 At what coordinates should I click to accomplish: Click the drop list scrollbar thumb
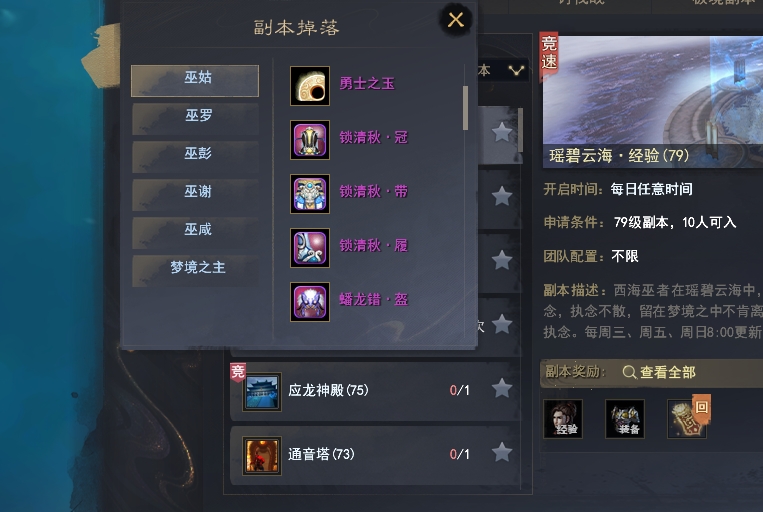[466, 108]
